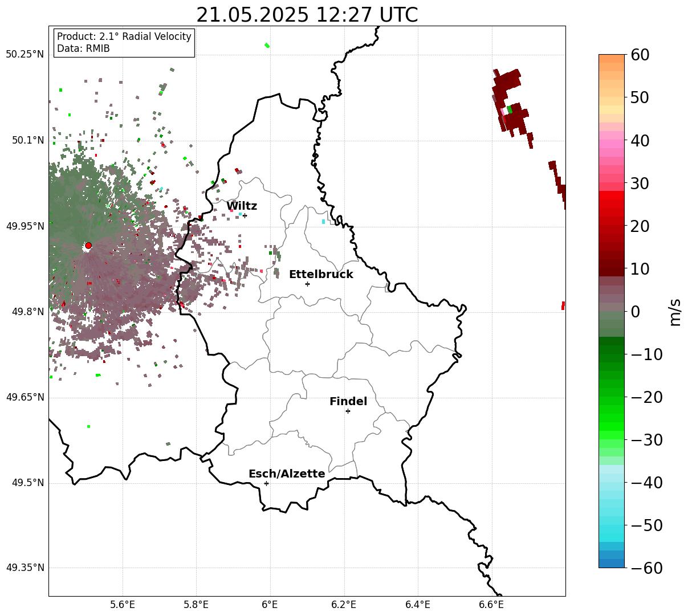Screen dimensions: 688x616
Task: Click the colorbar 40 tick label
Action: tap(640, 140)
